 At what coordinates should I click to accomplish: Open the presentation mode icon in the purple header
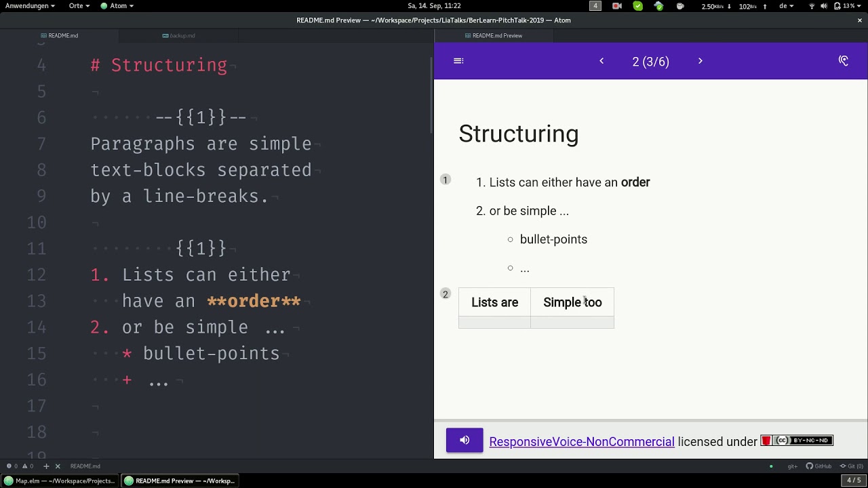[844, 61]
